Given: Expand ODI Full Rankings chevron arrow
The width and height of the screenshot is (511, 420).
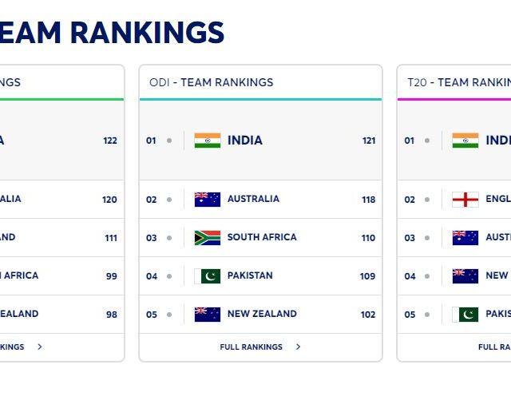Looking at the screenshot, I should tap(299, 347).
